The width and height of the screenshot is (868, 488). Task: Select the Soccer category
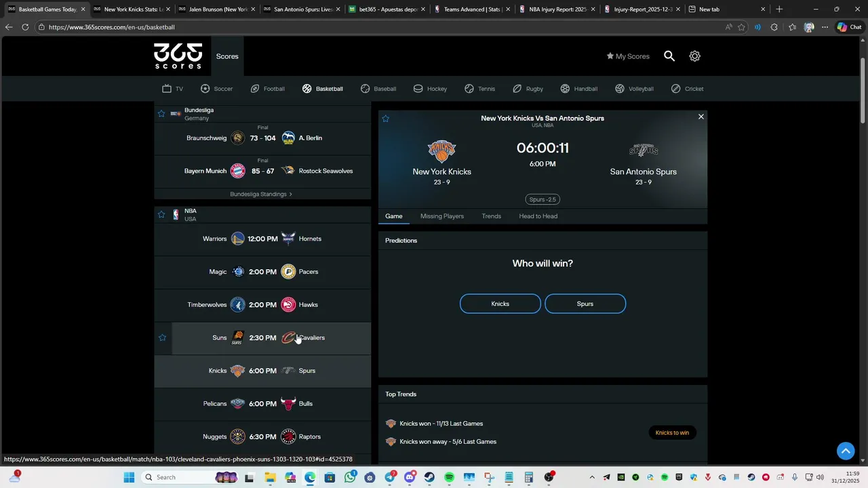pos(216,89)
